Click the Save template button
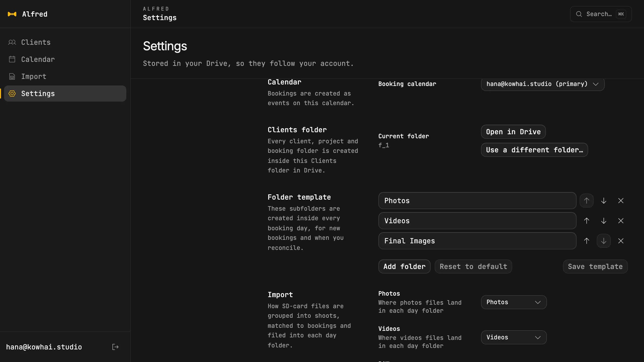644x362 pixels. [595, 266]
